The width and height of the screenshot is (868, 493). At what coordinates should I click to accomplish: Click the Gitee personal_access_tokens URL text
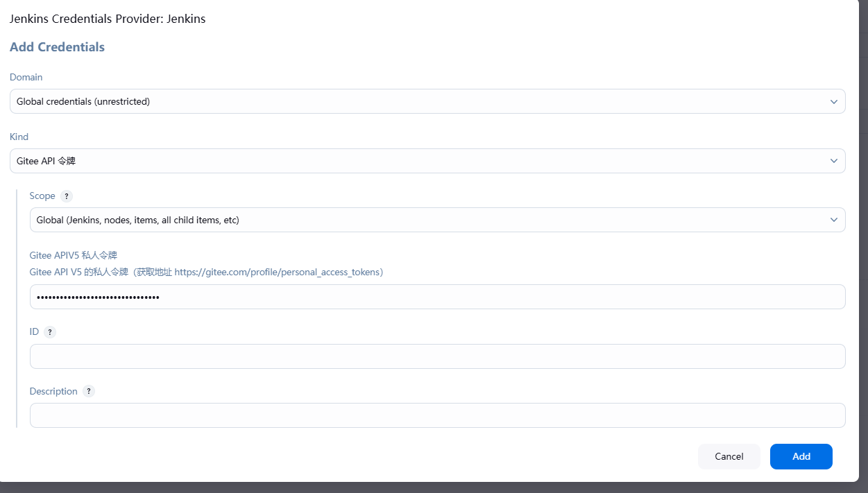point(277,272)
